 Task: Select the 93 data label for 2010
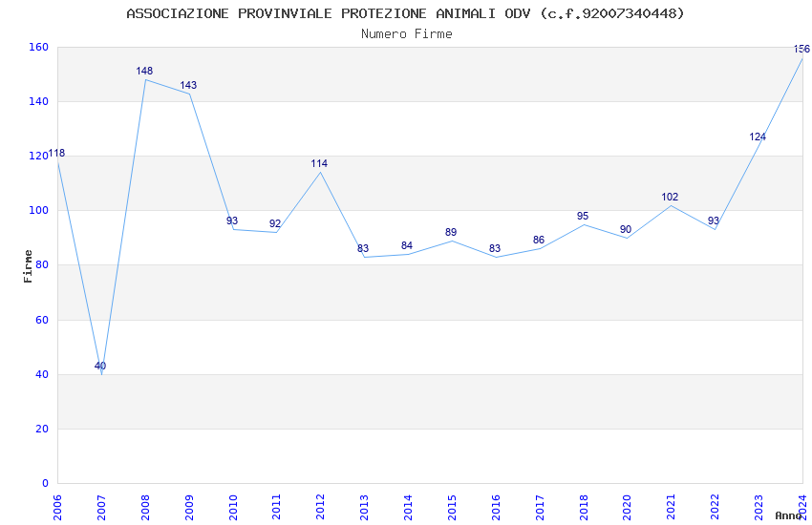pyautogui.click(x=232, y=220)
